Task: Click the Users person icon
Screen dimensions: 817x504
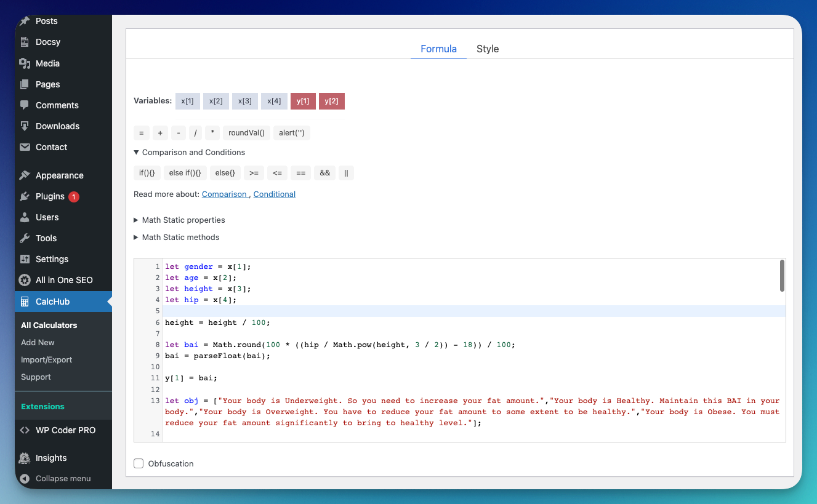Action: [x=25, y=217]
